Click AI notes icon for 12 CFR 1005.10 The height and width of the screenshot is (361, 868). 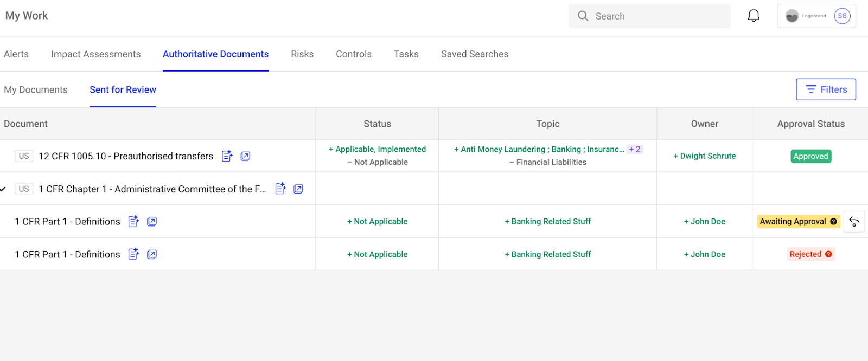click(227, 156)
